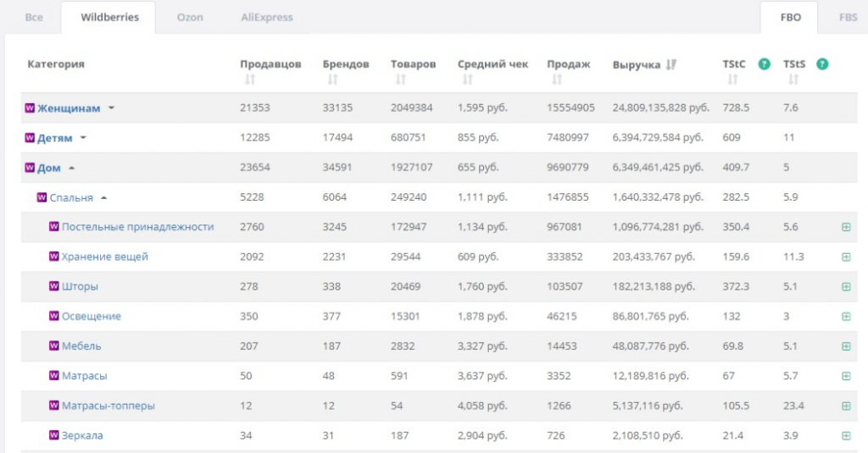
Task: Click plus icon in Матрасы-топперы row
Action: click(x=846, y=406)
